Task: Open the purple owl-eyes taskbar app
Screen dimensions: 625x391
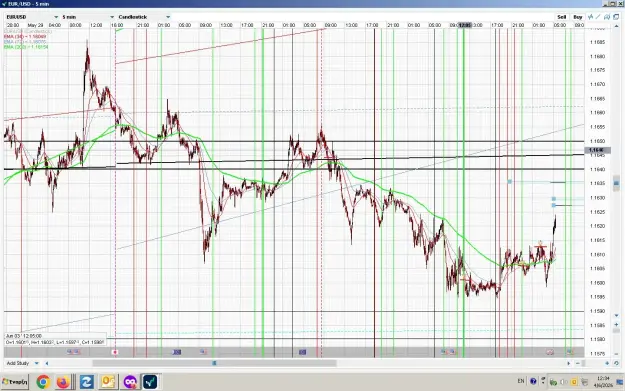Action: 130,382
